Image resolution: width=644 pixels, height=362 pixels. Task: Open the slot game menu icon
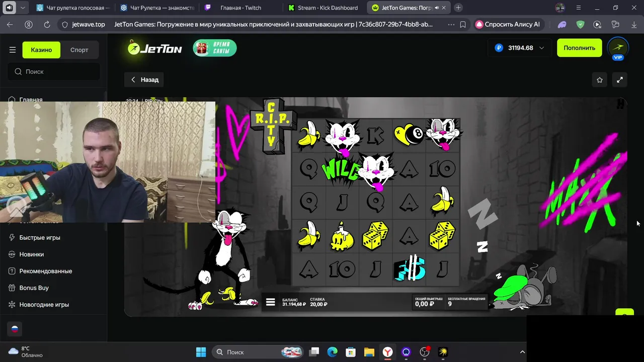coord(271,302)
